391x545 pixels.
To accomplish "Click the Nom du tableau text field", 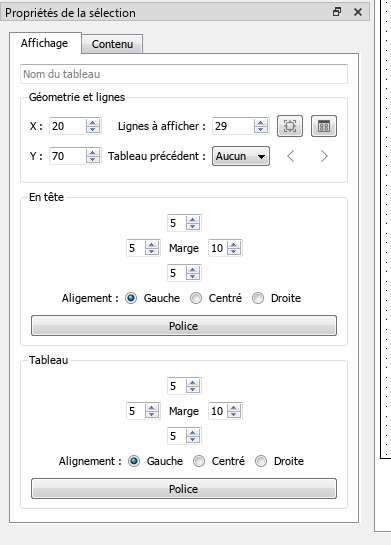I will 184,74.
